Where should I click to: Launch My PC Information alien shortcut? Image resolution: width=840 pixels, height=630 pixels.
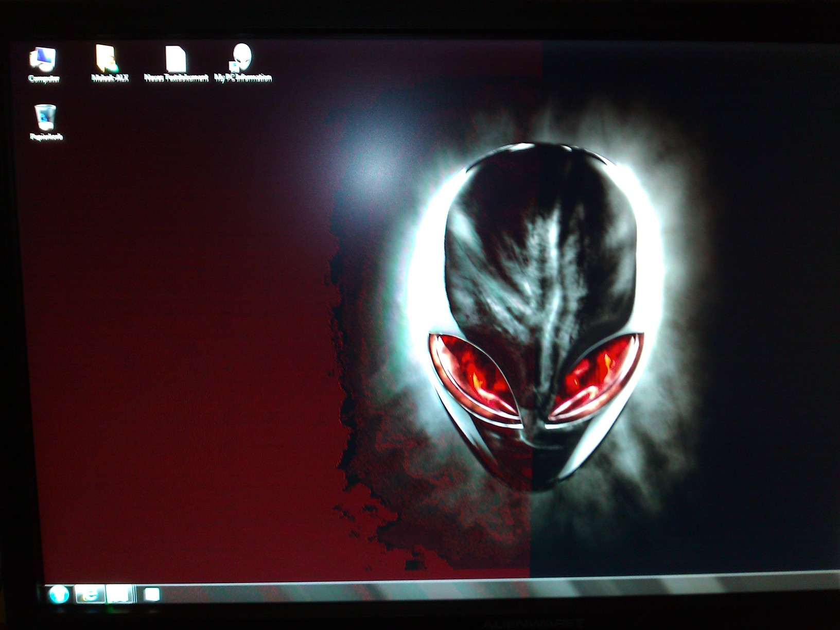coord(242,63)
